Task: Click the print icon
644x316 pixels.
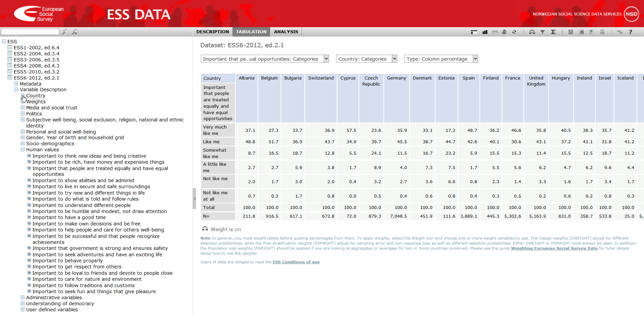Action: tap(602, 32)
